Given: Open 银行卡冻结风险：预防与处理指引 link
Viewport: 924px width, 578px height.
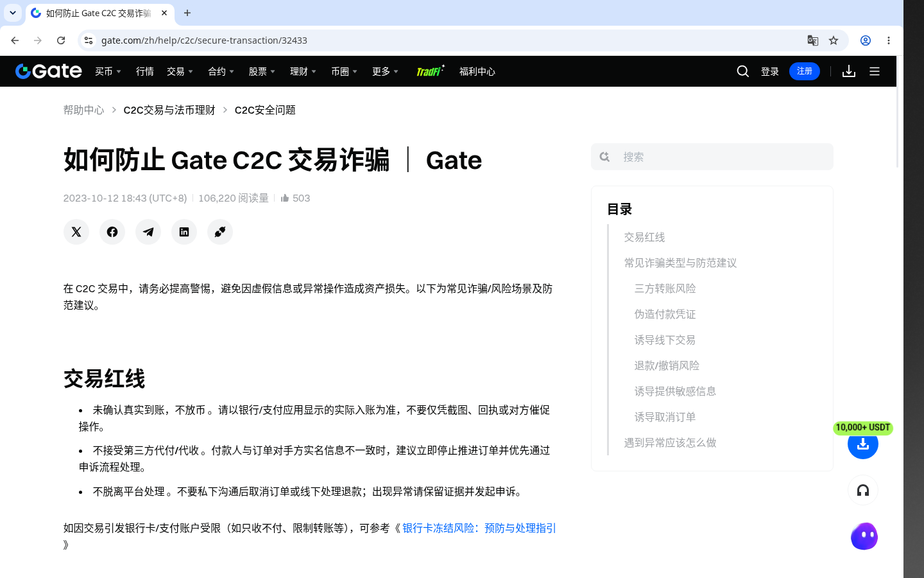Looking at the screenshot, I should [x=479, y=528].
